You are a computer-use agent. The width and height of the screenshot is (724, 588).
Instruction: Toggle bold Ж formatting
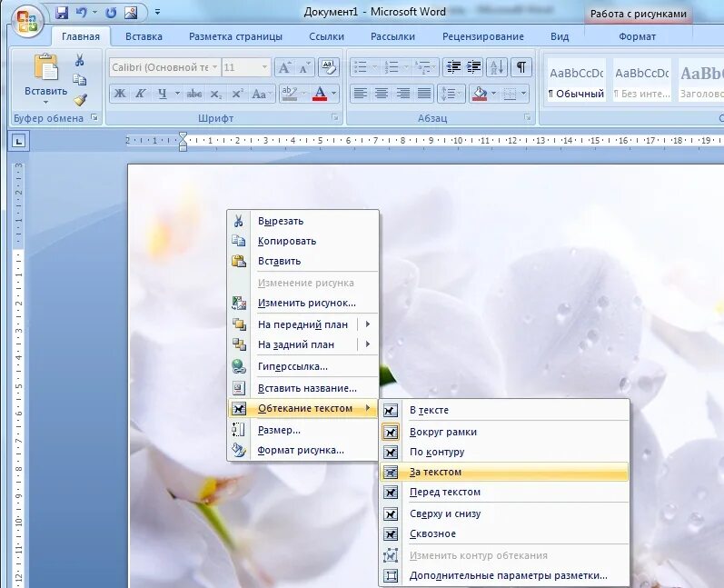click(x=120, y=94)
